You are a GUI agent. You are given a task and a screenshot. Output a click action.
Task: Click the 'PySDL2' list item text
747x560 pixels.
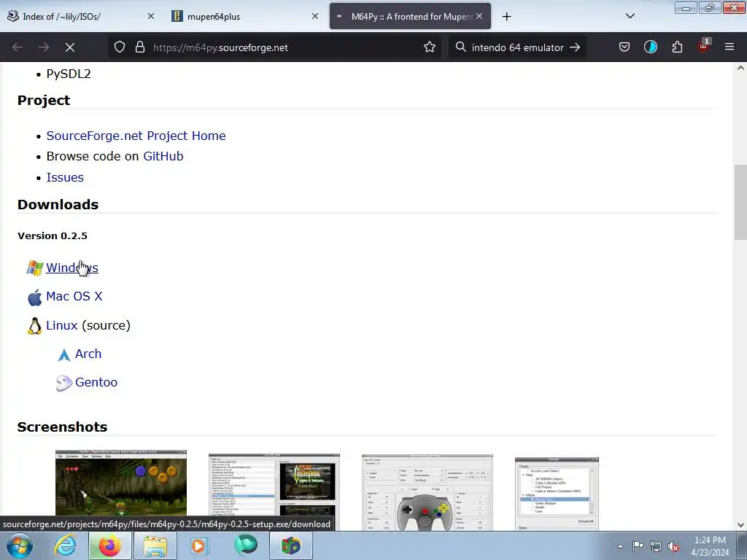click(x=69, y=74)
